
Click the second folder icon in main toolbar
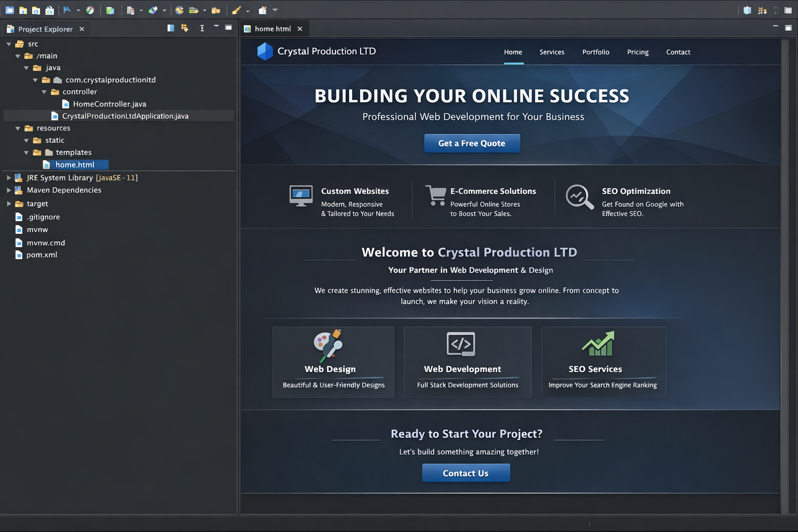[23, 10]
